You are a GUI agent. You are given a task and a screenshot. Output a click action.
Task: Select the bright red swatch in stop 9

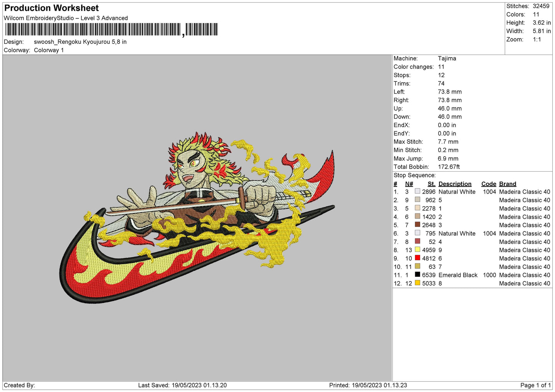(x=417, y=258)
